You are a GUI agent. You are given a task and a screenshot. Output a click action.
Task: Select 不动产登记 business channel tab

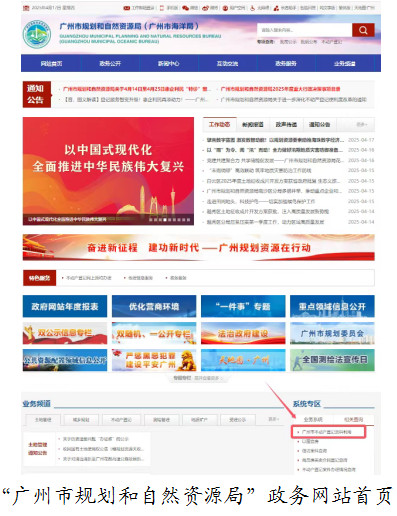(x=121, y=420)
